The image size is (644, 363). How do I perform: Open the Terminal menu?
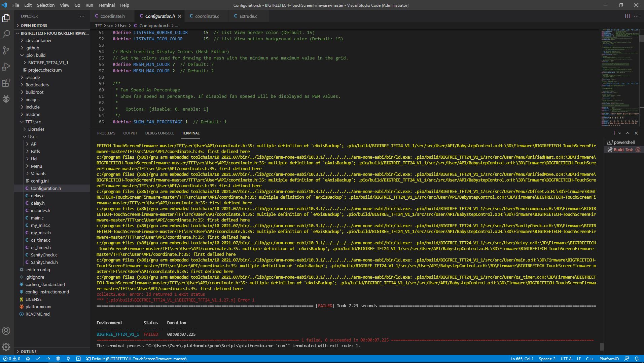coord(106,5)
